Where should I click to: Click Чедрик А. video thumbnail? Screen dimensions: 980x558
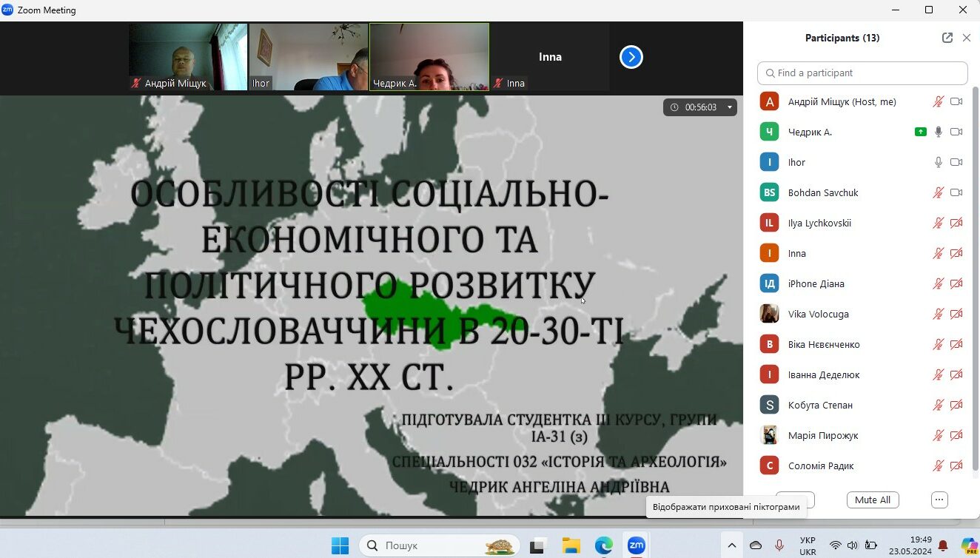(x=429, y=56)
